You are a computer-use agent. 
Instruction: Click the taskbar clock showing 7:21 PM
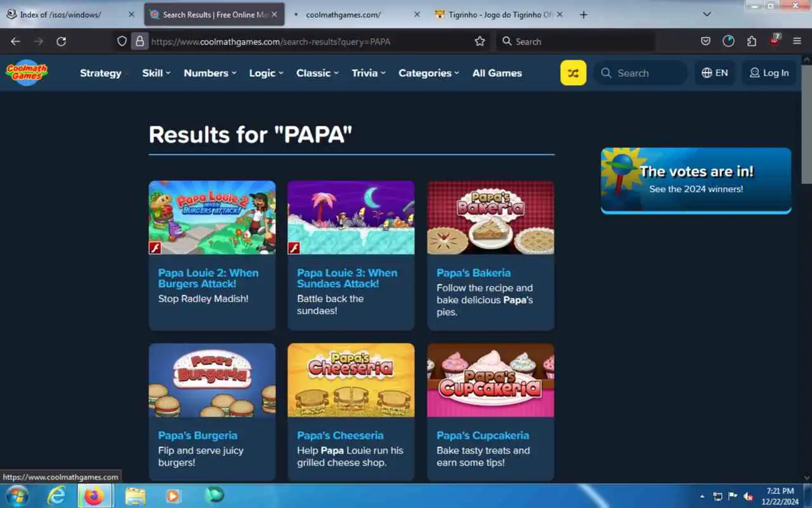click(780, 496)
